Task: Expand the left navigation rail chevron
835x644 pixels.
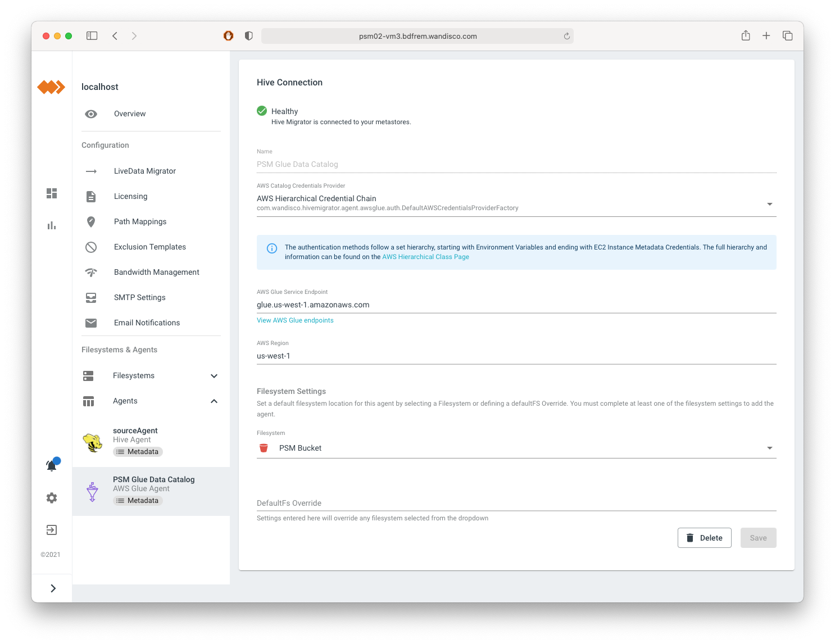Action: pos(53,588)
